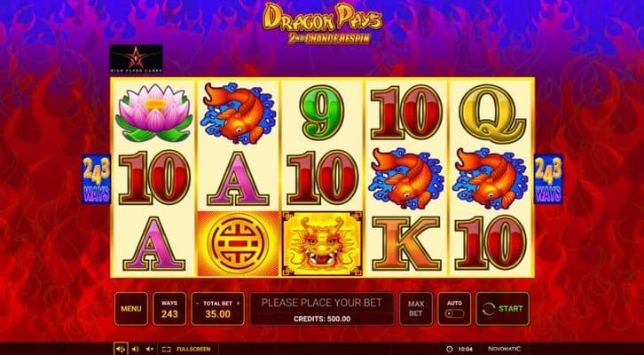
Task: Mute sound with the muted speaker icon
Action: [x=150, y=349]
